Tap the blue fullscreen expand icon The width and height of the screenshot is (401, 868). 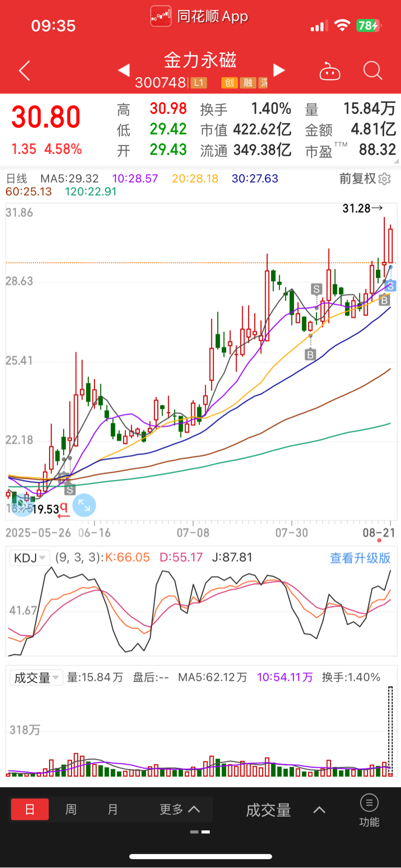click(84, 505)
